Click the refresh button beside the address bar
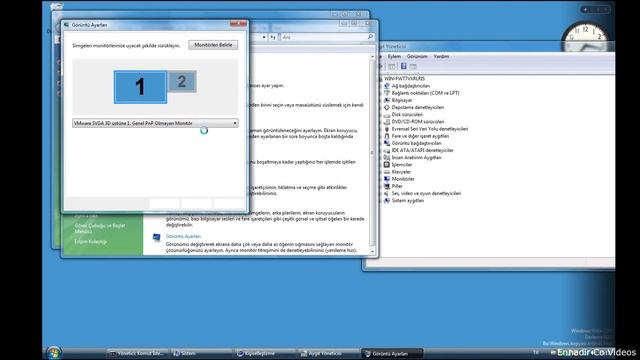The image size is (640, 360). (x=273, y=37)
